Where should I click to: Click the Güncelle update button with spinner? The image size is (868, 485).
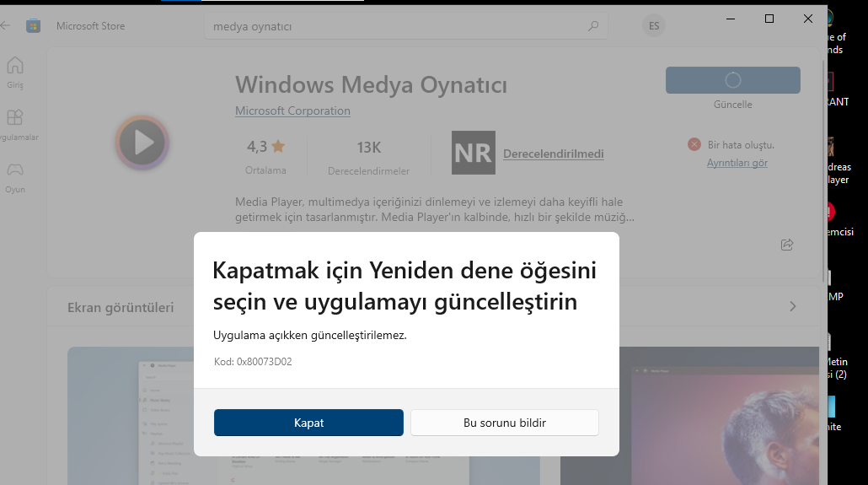(x=732, y=80)
